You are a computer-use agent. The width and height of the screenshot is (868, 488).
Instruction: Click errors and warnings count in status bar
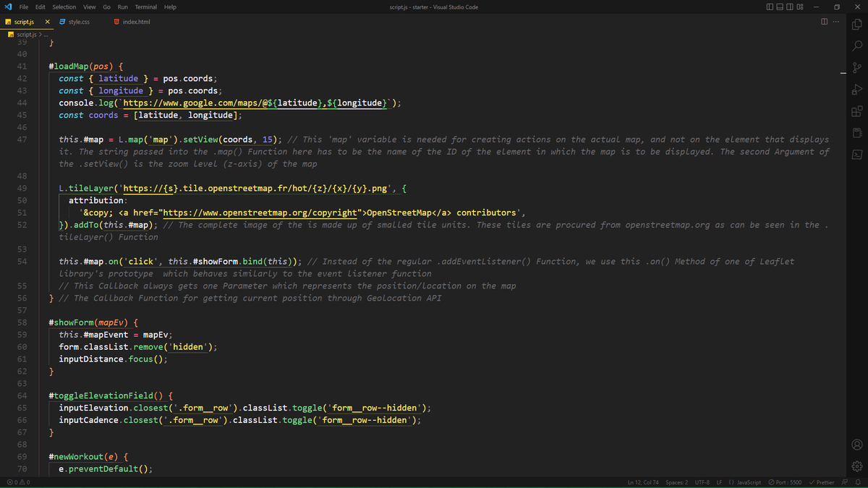pos(18,482)
